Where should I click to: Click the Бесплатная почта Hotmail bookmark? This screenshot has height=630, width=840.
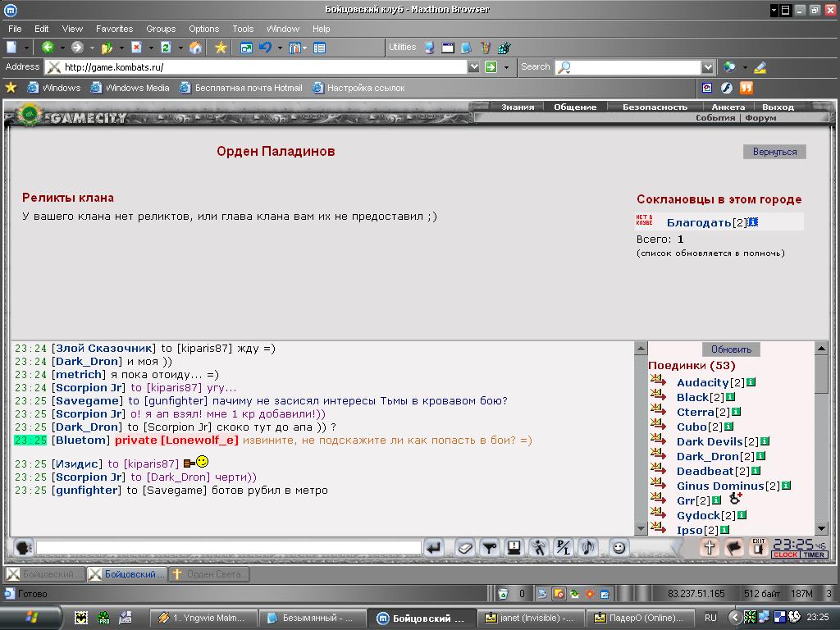(x=241, y=88)
